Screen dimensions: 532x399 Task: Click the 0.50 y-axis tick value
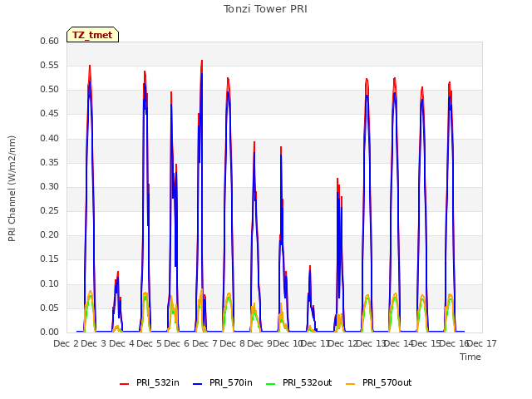click(x=50, y=90)
